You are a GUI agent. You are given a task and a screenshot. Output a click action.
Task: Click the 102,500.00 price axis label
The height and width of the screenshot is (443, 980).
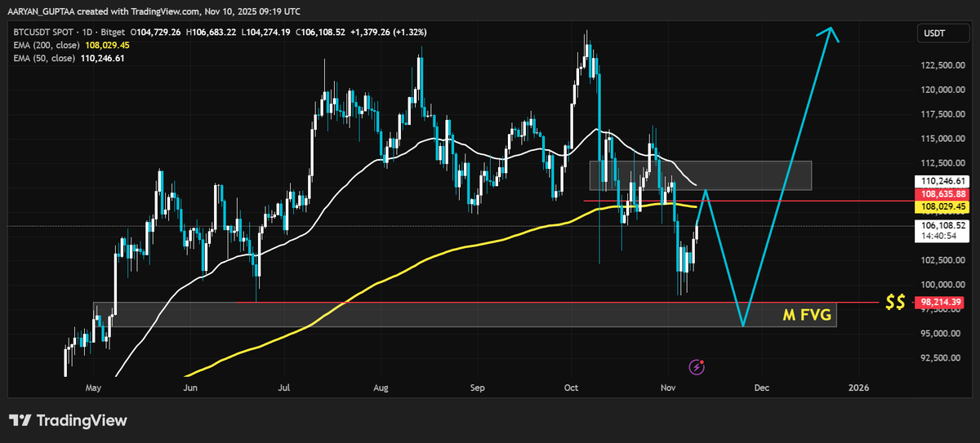coord(944,260)
